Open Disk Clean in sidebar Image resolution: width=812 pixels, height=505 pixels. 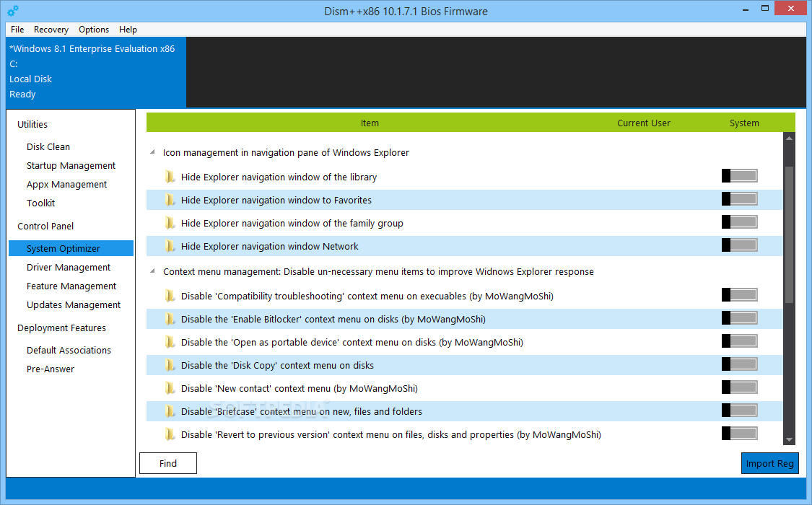(48, 147)
